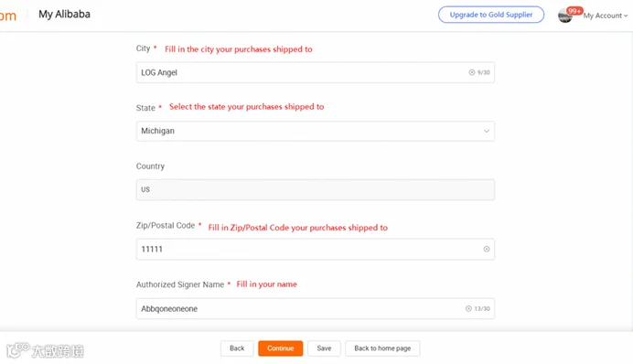The height and width of the screenshot is (364, 633).
Task: Open the My Account menu
Action: [603, 16]
